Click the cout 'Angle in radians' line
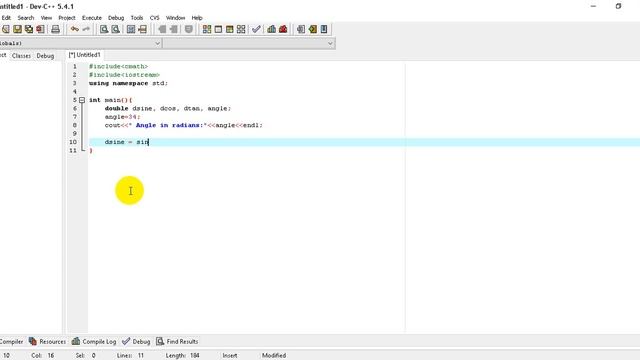The image size is (640, 360). pyautogui.click(x=184, y=125)
